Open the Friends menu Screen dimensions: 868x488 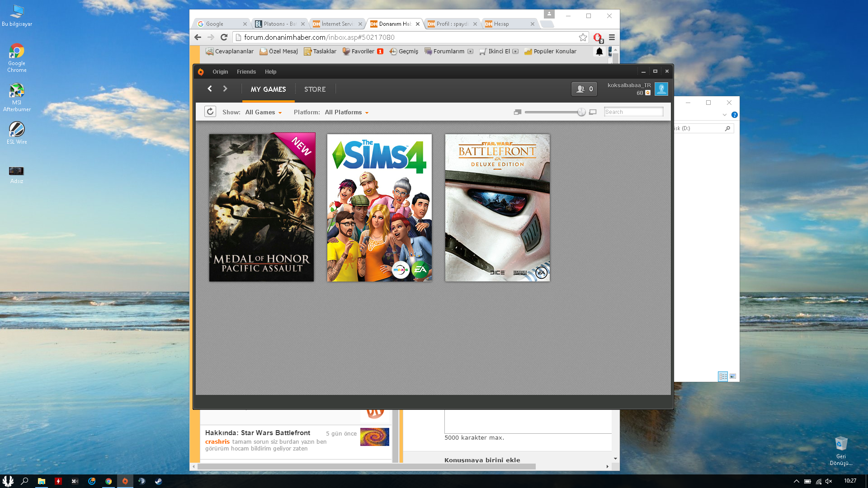(246, 72)
